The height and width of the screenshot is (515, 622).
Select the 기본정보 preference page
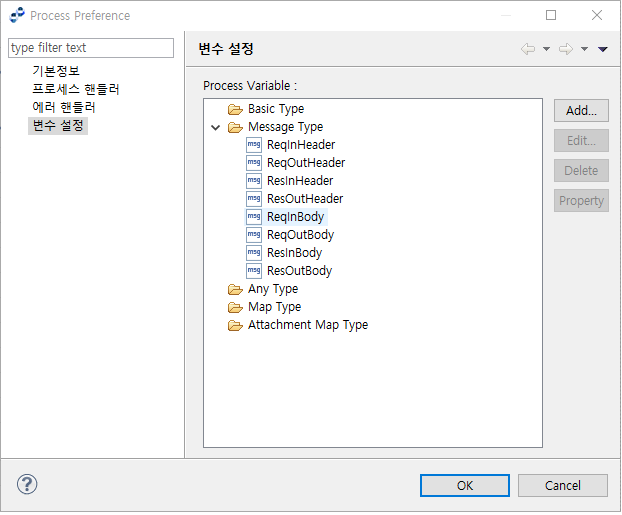pyautogui.click(x=56, y=71)
